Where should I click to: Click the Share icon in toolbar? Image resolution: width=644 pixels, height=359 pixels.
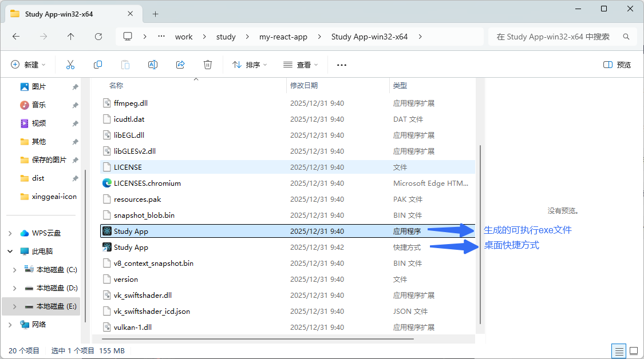(x=180, y=65)
